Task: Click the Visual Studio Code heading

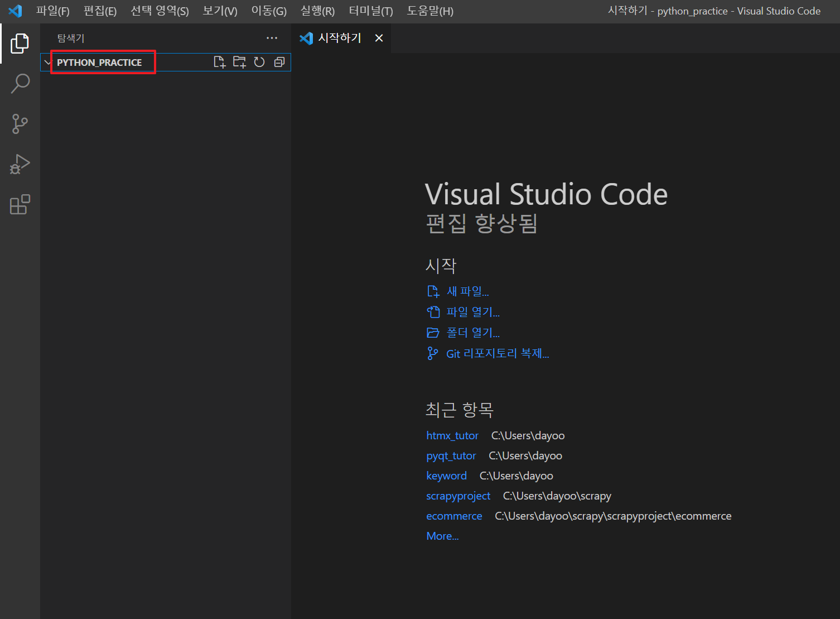Action: [546, 194]
